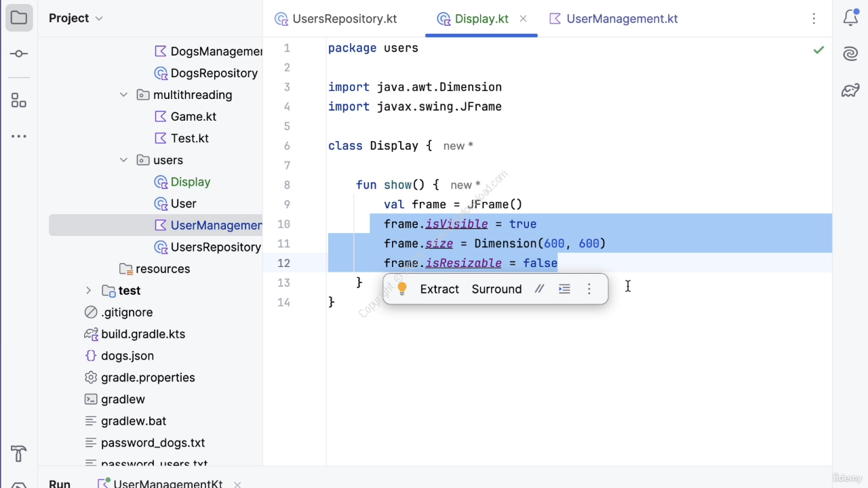
Task: Open the Project tool window folder icon
Action: click(x=19, y=18)
